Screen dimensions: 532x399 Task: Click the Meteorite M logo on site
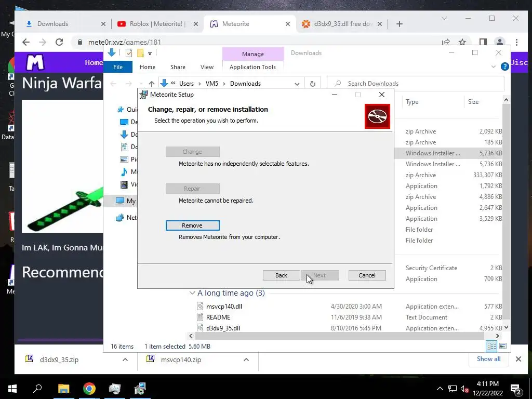click(x=35, y=62)
